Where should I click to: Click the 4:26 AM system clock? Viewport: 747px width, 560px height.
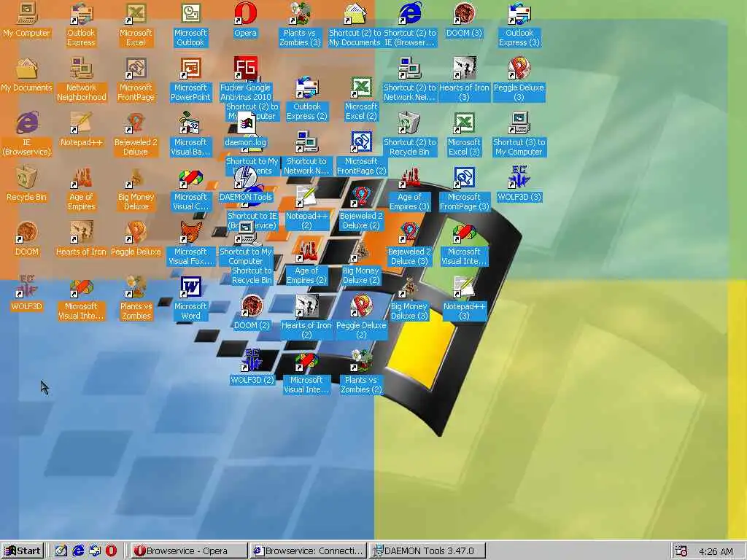click(716, 551)
